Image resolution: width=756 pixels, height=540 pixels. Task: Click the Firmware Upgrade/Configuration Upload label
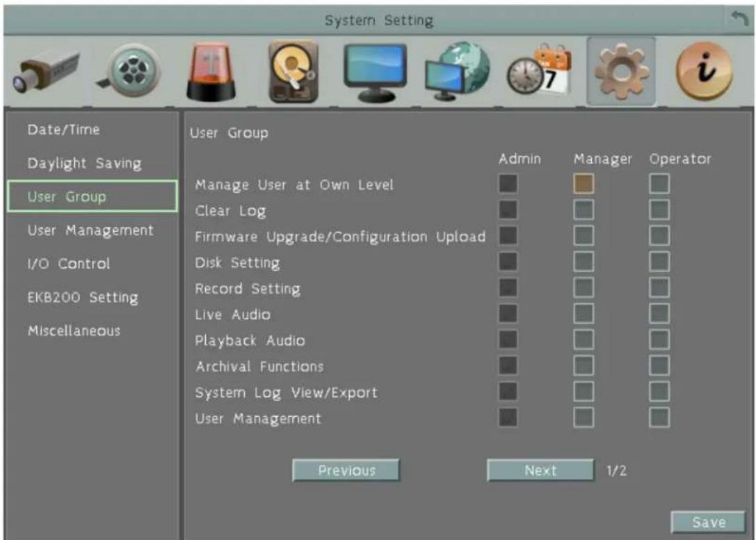click(x=340, y=237)
